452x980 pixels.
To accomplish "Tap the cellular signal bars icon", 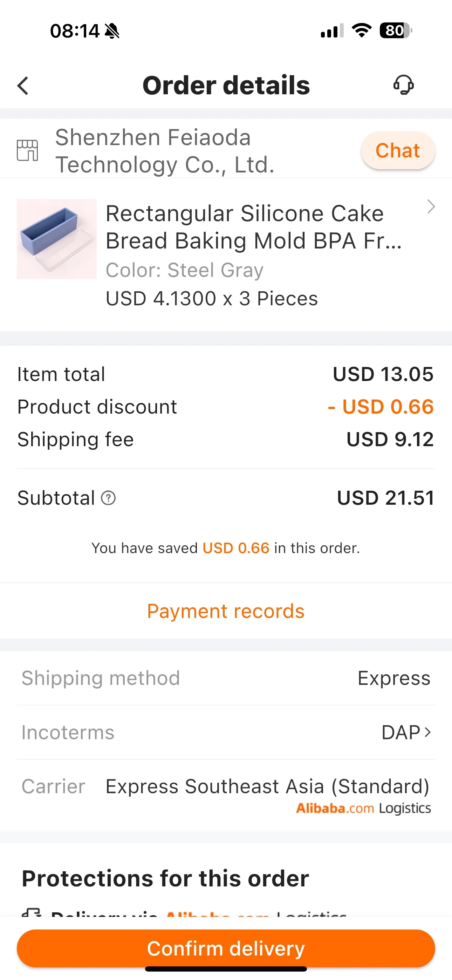I will (x=332, y=31).
